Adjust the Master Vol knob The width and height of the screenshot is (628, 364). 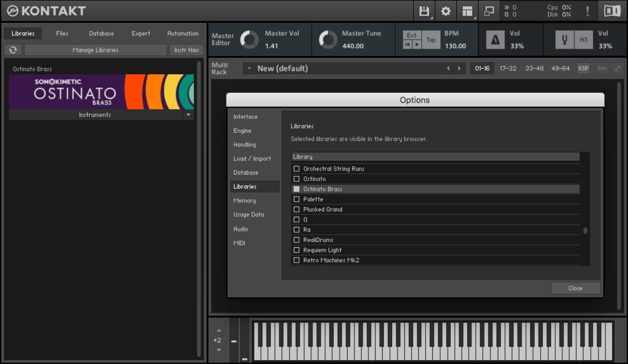250,40
